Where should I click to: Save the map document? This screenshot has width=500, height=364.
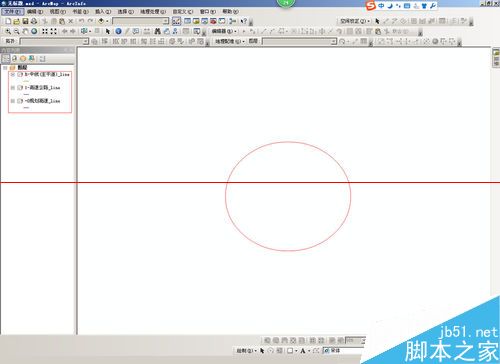25,21
